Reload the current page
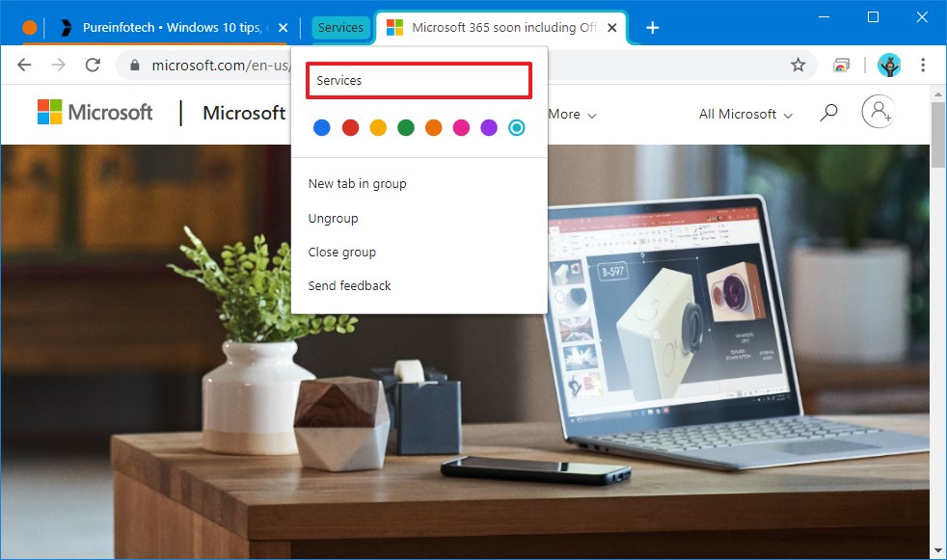This screenshot has width=947, height=560. point(93,65)
